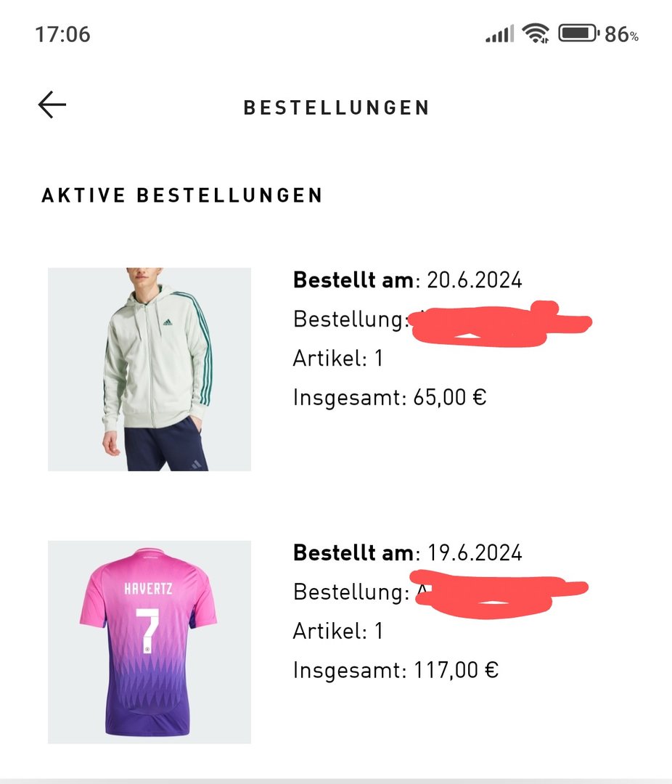This screenshot has width=672, height=784.
Task: Open the pink Havertz jersey thumbnail
Action: coord(149,642)
